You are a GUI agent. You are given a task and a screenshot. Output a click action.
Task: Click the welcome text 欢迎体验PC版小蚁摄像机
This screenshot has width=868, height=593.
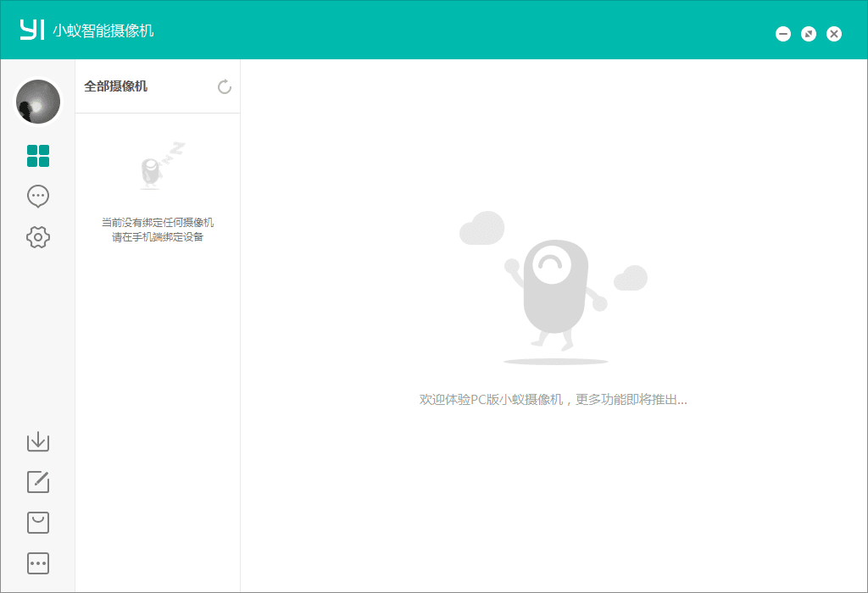554,399
